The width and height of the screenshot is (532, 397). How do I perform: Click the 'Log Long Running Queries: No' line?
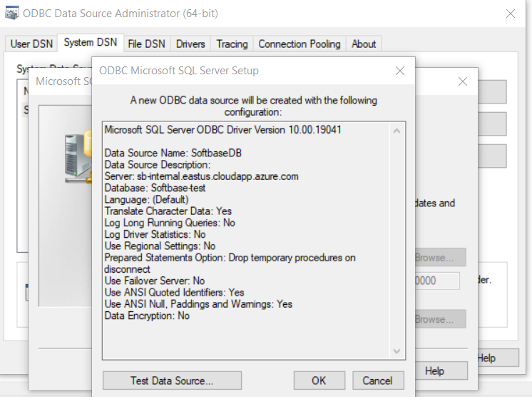(x=170, y=223)
